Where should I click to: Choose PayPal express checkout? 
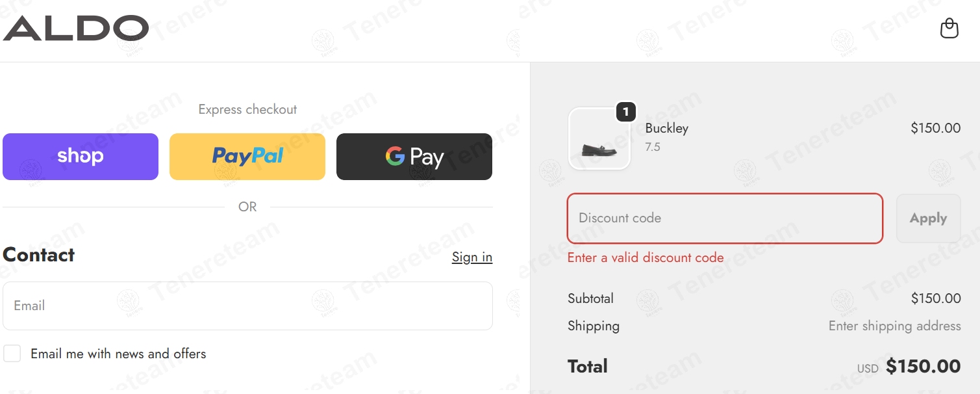[x=247, y=157]
